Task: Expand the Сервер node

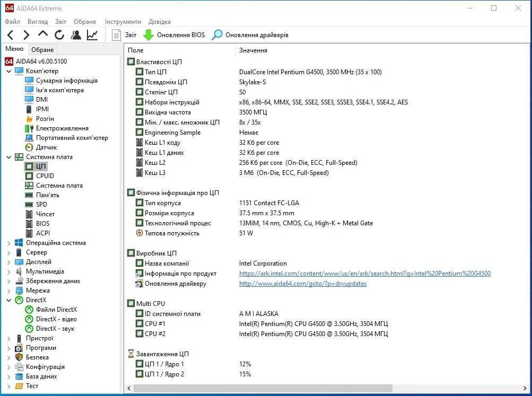Action: coord(9,252)
